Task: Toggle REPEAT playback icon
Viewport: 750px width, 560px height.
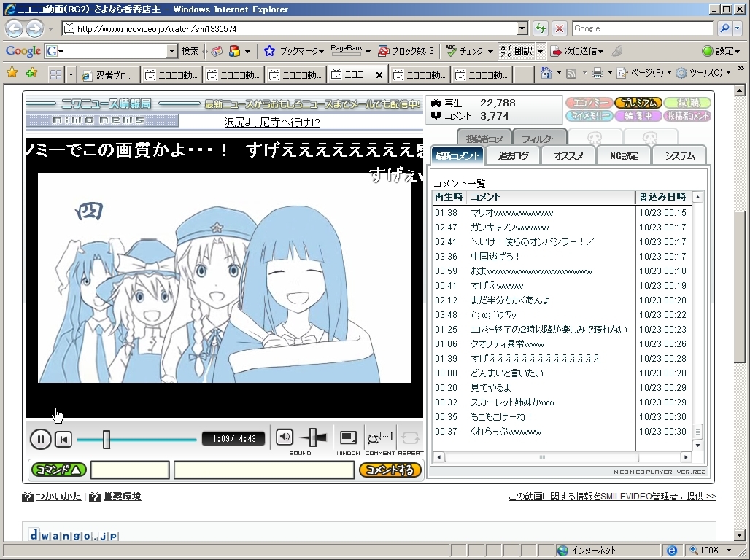Action: coord(410,437)
